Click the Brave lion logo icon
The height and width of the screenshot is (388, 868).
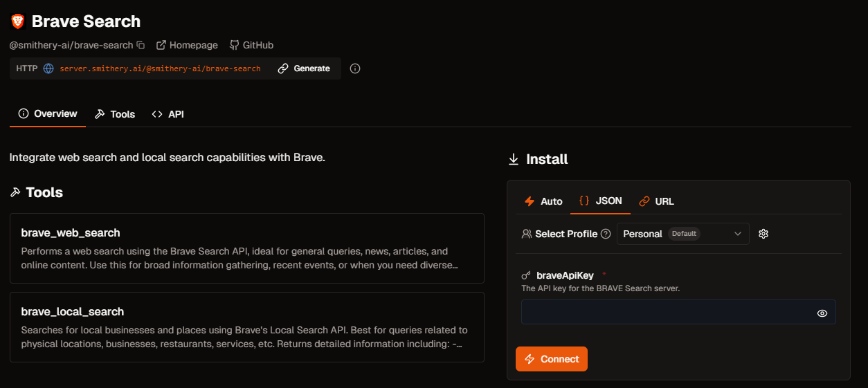click(18, 21)
